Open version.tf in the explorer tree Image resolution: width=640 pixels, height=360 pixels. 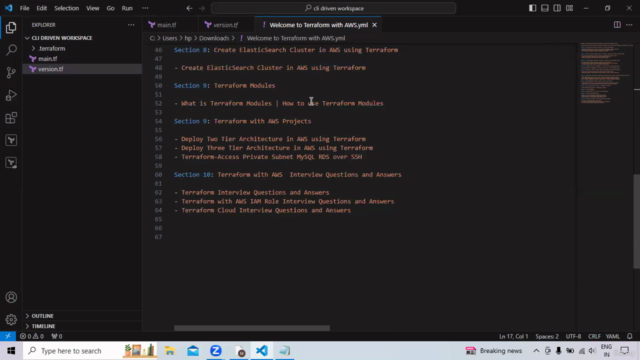pyautogui.click(x=50, y=69)
